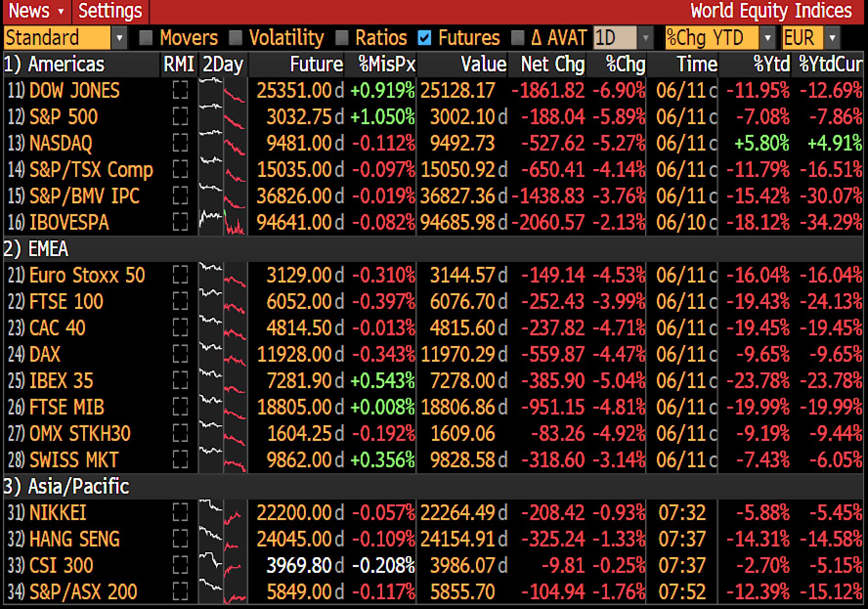Toggle the RMI box for FTSE MIB
This screenshot has height=609, width=868.
pos(180,407)
